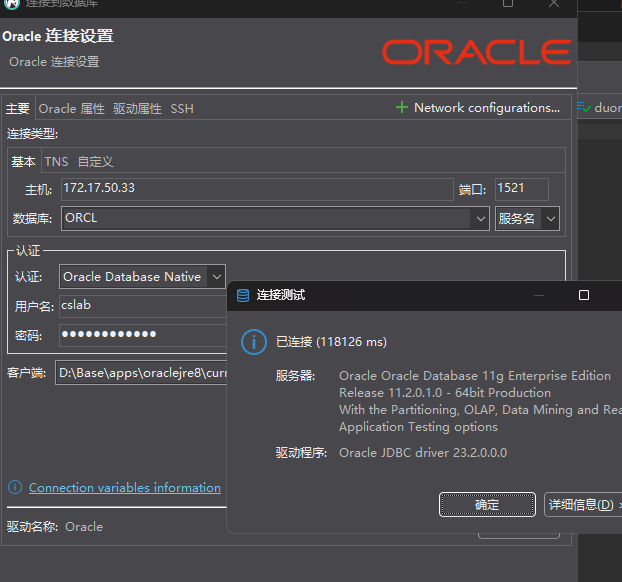Screen dimensions: 622x582
Task: Click the 服务器: label in 连接测试 dialog
Action: click(296, 376)
